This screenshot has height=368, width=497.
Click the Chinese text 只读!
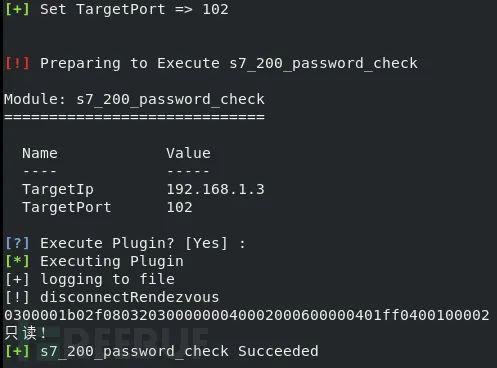25,333
